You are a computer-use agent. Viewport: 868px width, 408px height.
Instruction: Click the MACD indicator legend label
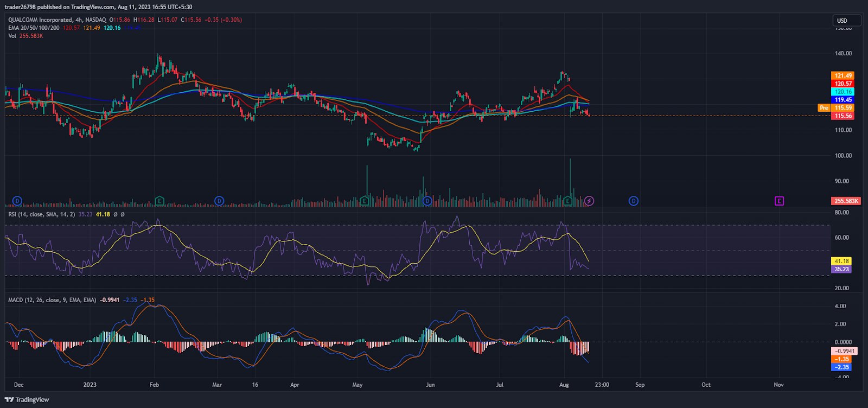(x=52, y=300)
